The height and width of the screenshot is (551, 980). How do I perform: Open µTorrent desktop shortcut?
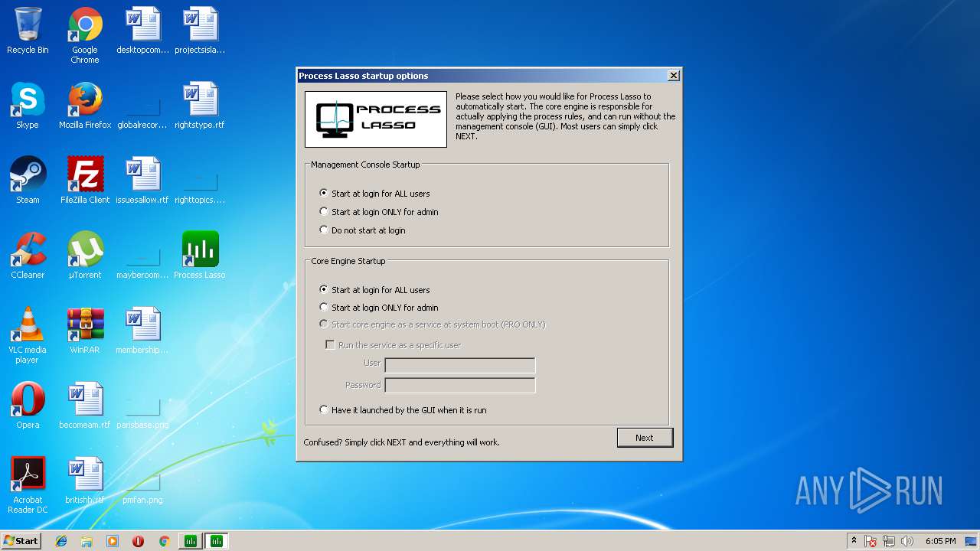[x=85, y=256]
